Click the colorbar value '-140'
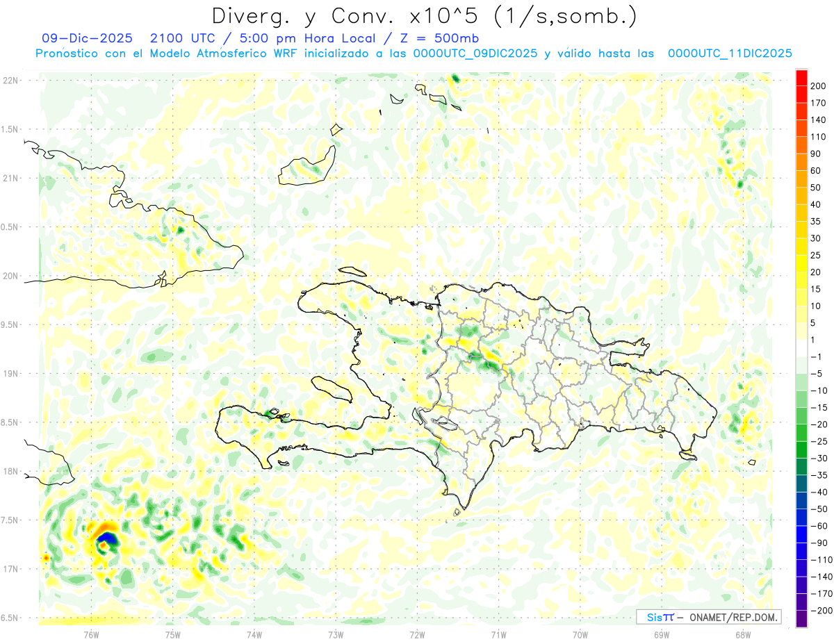The width and height of the screenshot is (834, 644). pos(821,577)
